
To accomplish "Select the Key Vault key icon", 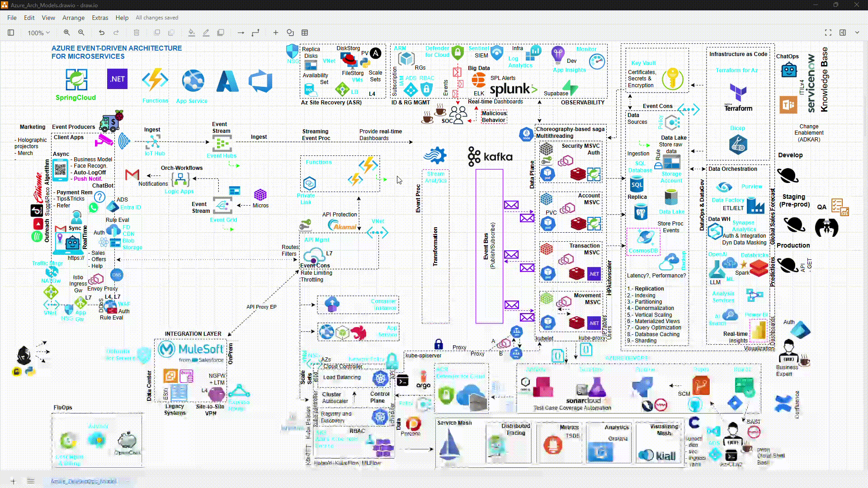I will [x=672, y=79].
